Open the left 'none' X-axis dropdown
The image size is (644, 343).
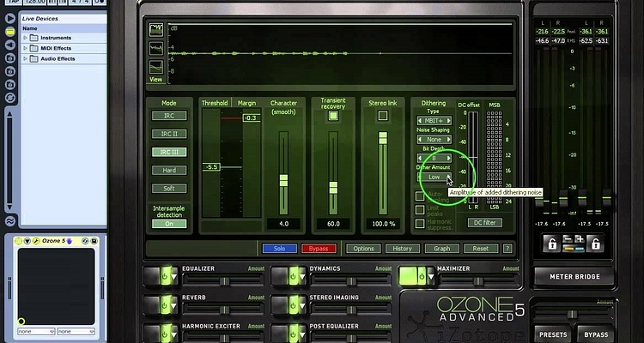coord(36,331)
